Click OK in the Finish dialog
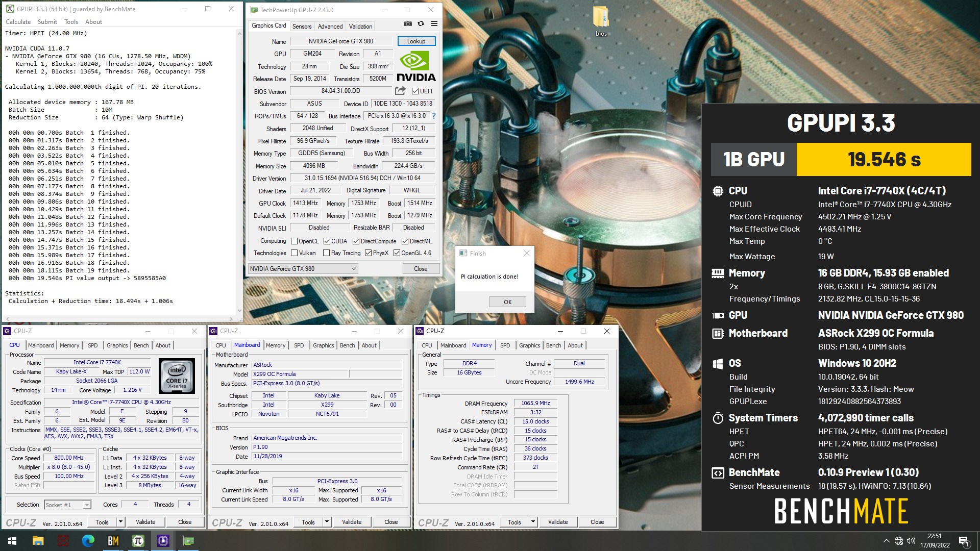The height and width of the screenshot is (551, 980). (507, 302)
